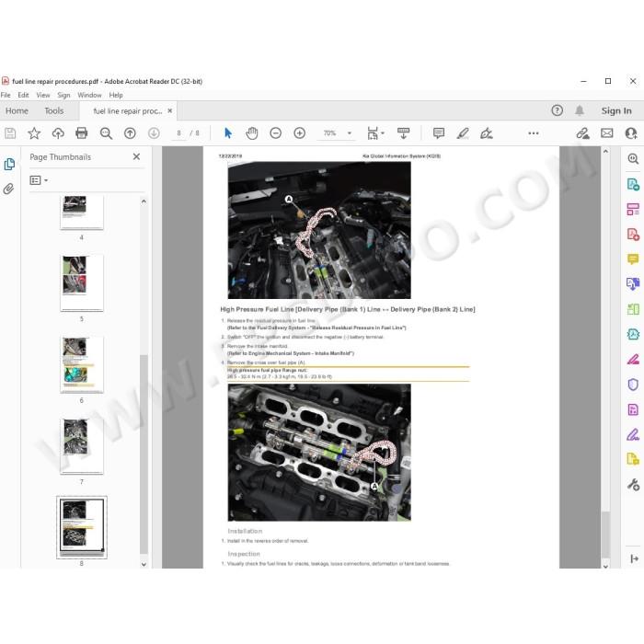Open Redact tool

coord(633,360)
